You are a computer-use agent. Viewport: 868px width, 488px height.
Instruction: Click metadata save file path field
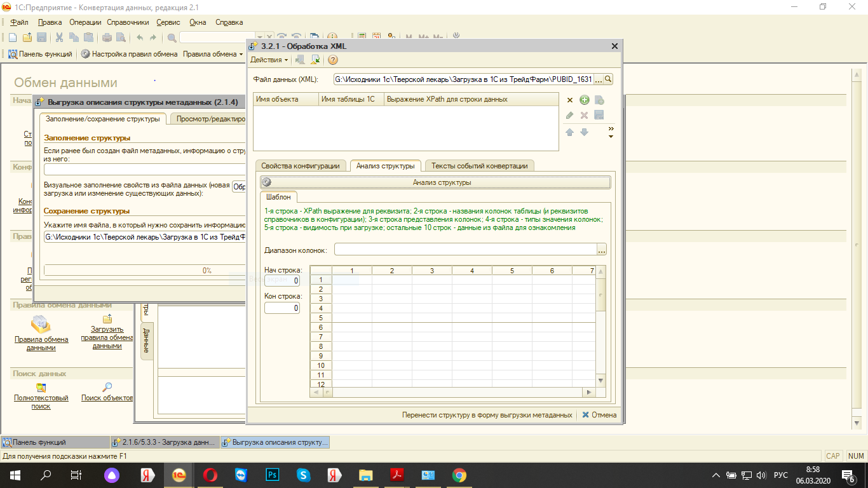[145, 237]
